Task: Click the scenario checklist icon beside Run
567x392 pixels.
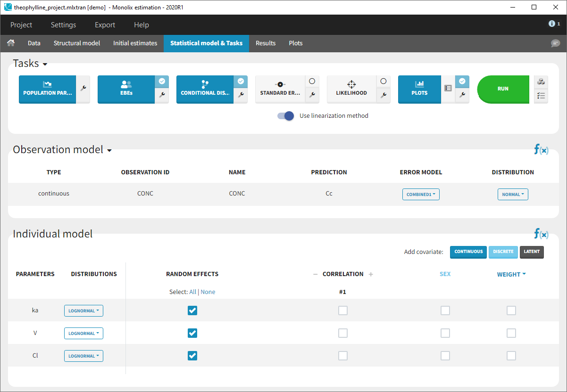Action: [x=541, y=96]
